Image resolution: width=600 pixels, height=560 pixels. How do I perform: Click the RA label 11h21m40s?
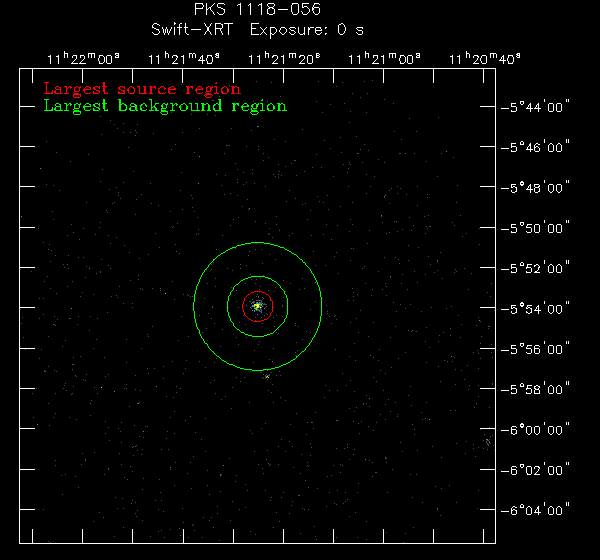point(184,59)
